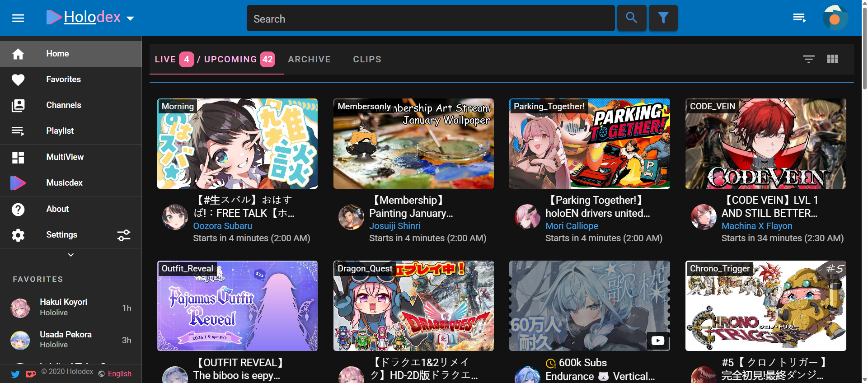The height and width of the screenshot is (383, 868).
Task: Open the Chrono Trigger #5 video title
Action: click(x=774, y=369)
